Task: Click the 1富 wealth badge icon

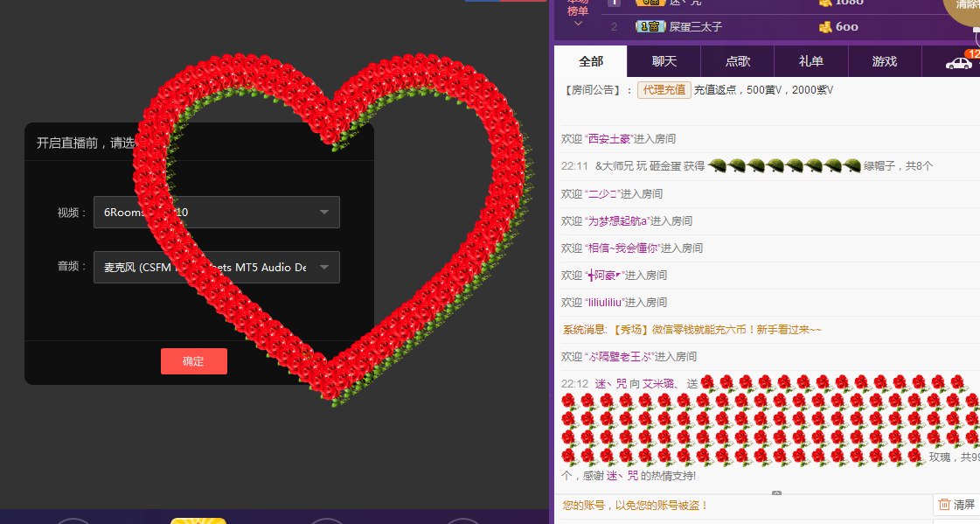Action: click(x=650, y=26)
